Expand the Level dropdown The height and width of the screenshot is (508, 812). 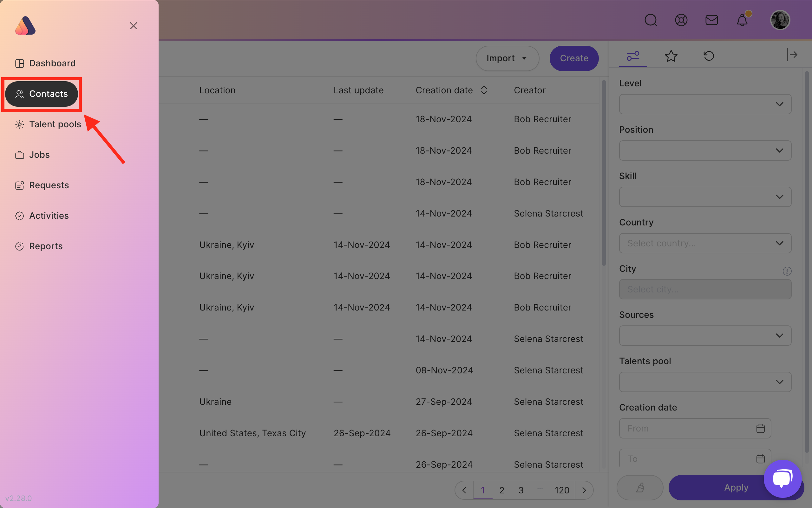(705, 104)
